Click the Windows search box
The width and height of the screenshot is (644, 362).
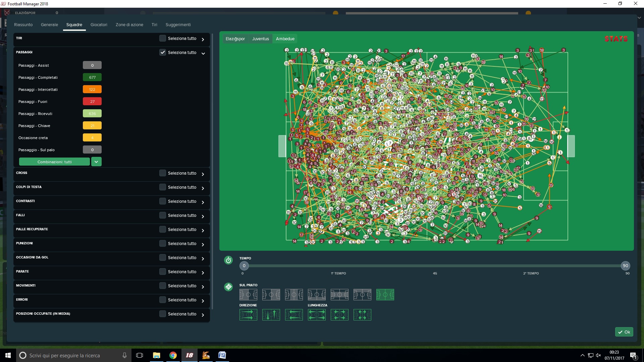74,355
